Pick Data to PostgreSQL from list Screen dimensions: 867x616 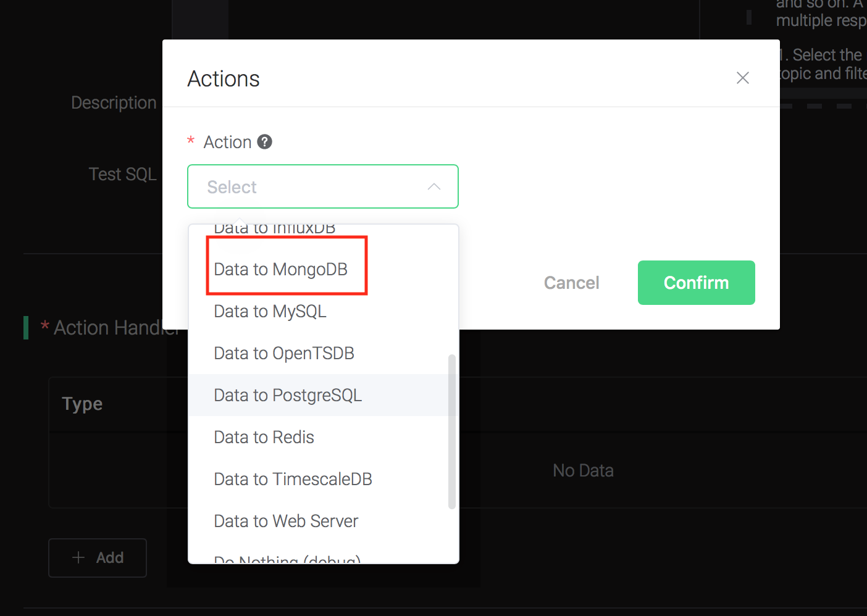[x=287, y=395]
